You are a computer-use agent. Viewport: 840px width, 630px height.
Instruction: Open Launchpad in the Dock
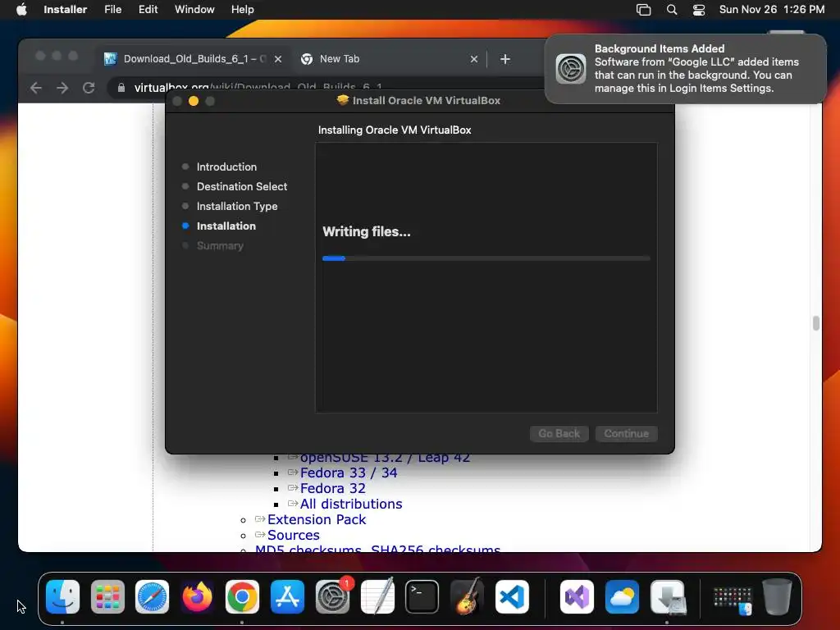(107, 597)
